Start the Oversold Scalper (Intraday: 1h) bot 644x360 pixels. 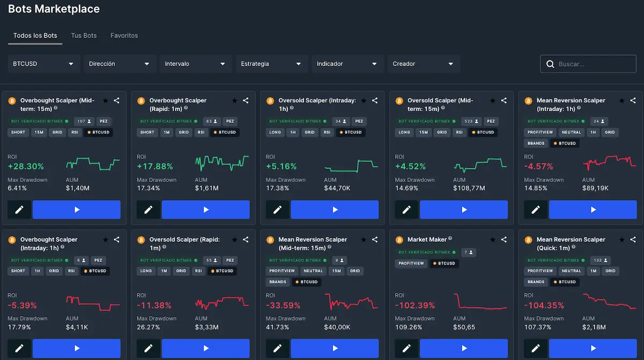pyautogui.click(x=335, y=210)
